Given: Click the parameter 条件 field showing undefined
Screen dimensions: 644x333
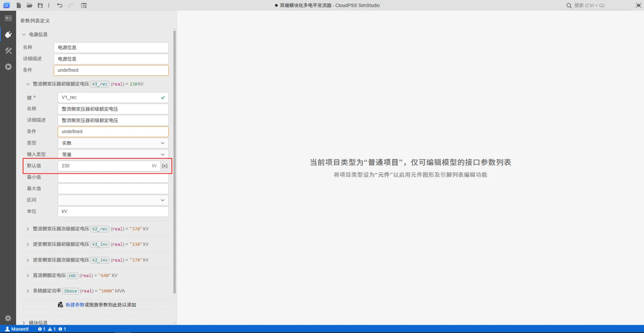Looking at the screenshot, I should pyautogui.click(x=113, y=131).
